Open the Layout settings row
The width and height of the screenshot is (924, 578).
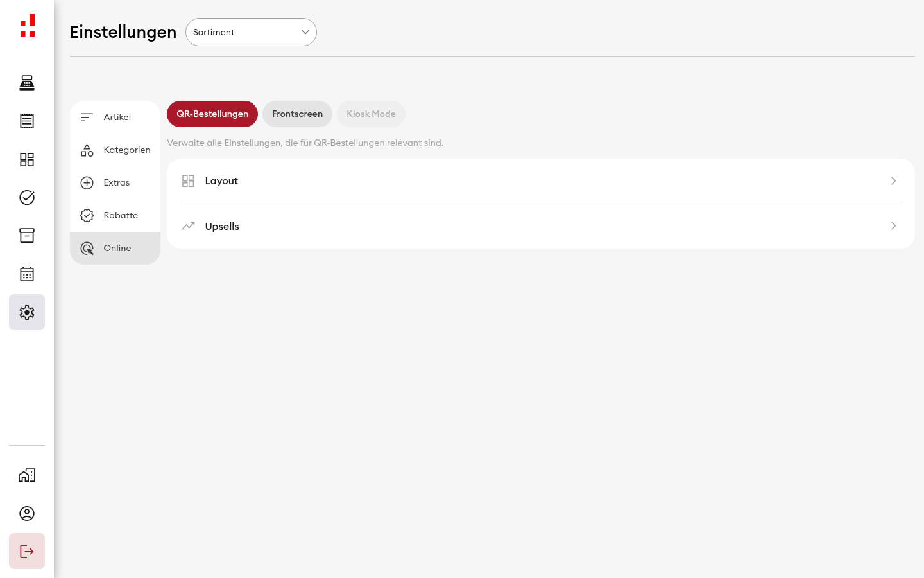tap(541, 181)
